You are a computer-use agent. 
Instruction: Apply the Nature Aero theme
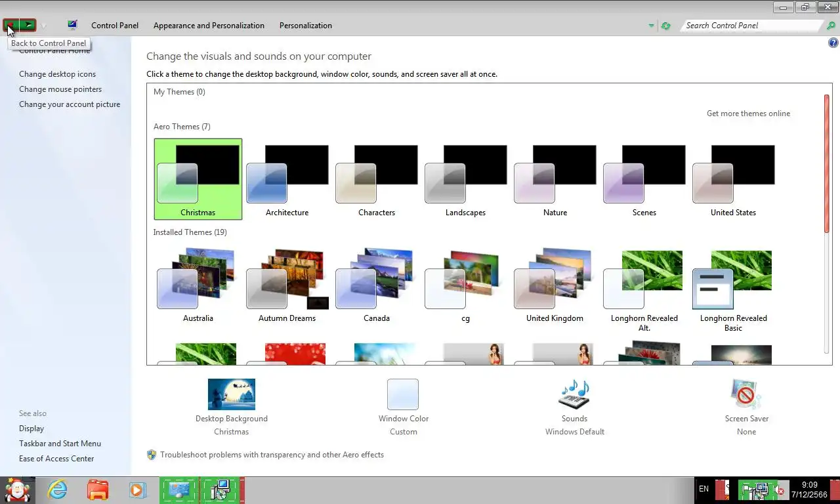click(x=555, y=179)
